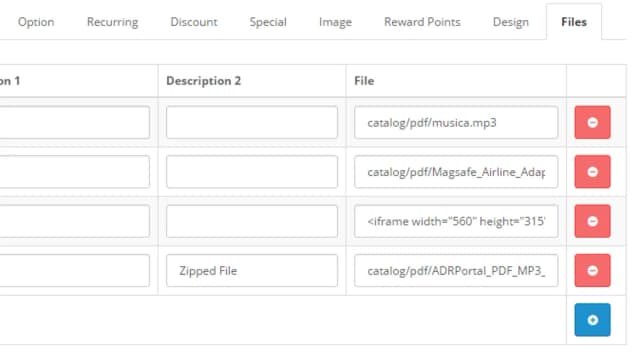Remove the Magsafe_Airline_Adap file row
The height and width of the screenshot is (360, 640).
pyautogui.click(x=592, y=172)
